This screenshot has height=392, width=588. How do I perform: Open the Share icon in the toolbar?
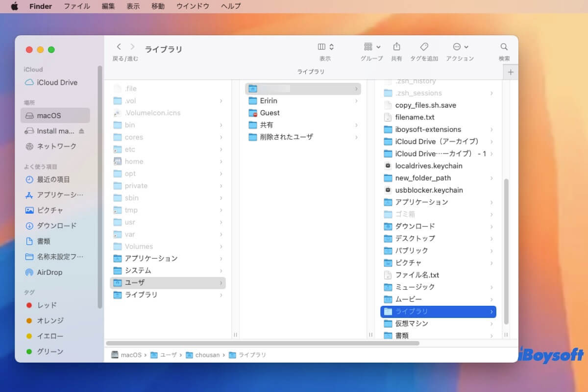396,47
